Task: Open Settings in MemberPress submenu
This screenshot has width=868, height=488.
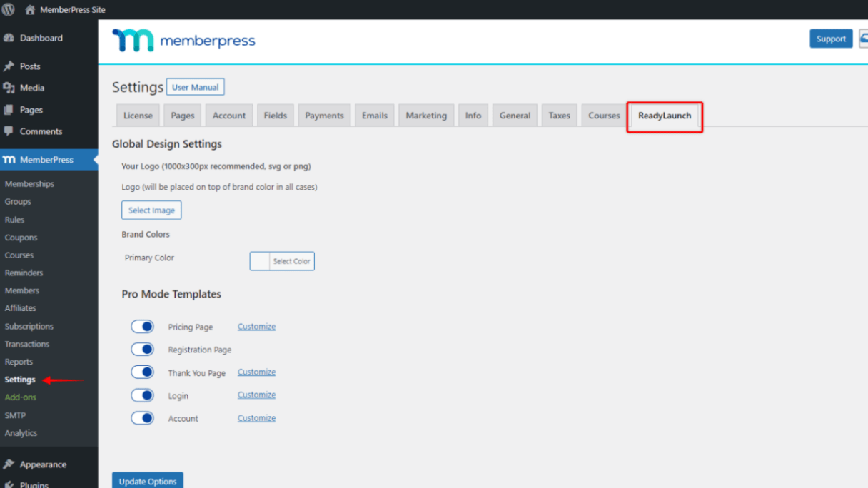Action: point(20,380)
